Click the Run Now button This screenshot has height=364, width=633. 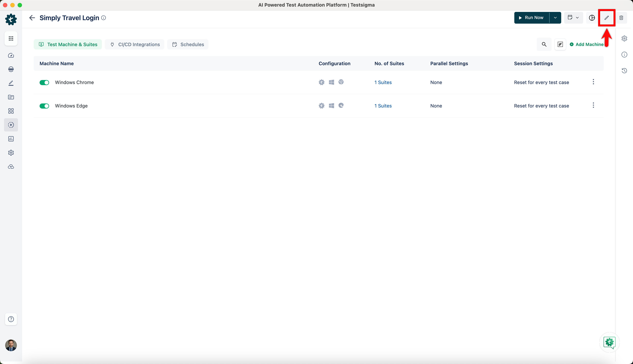click(532, 18)
